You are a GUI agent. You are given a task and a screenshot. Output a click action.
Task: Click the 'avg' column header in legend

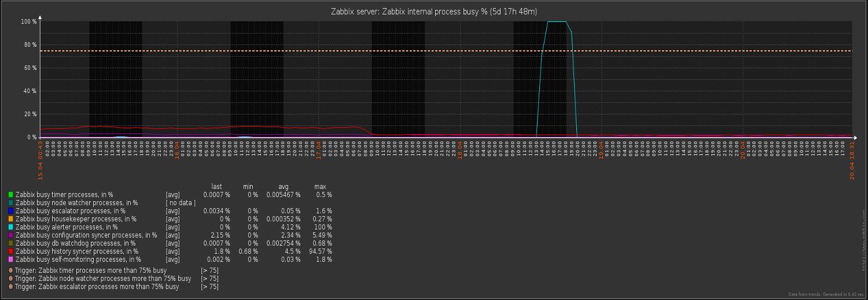pos(284,187)
